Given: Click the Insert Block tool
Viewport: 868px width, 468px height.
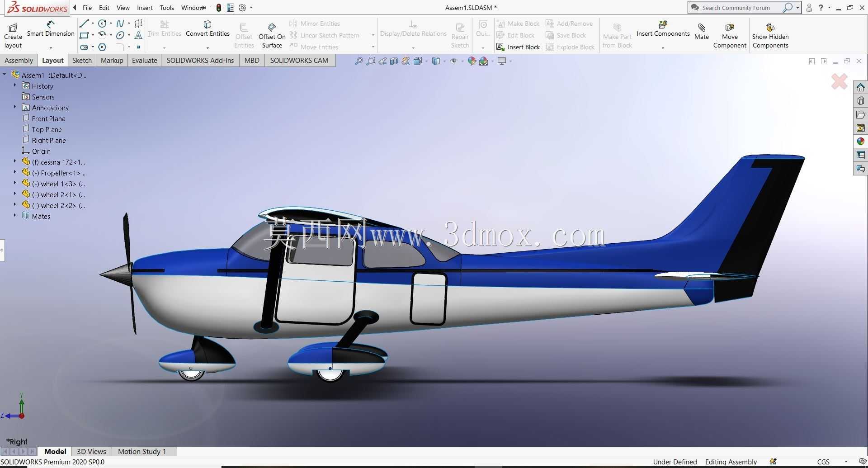Looking at the screenshot, I should (x=518, y=47).
